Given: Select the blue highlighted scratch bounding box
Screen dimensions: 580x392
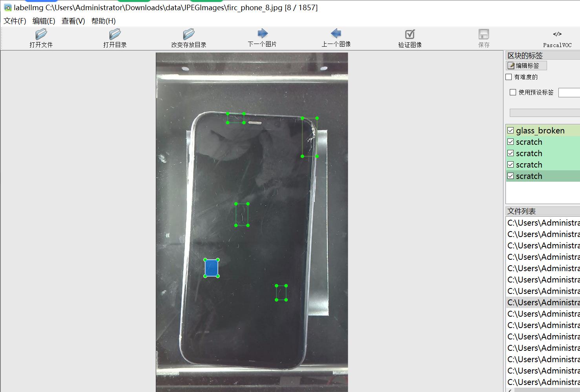Looking at the screenshot, I should click(x=212, y=268).
